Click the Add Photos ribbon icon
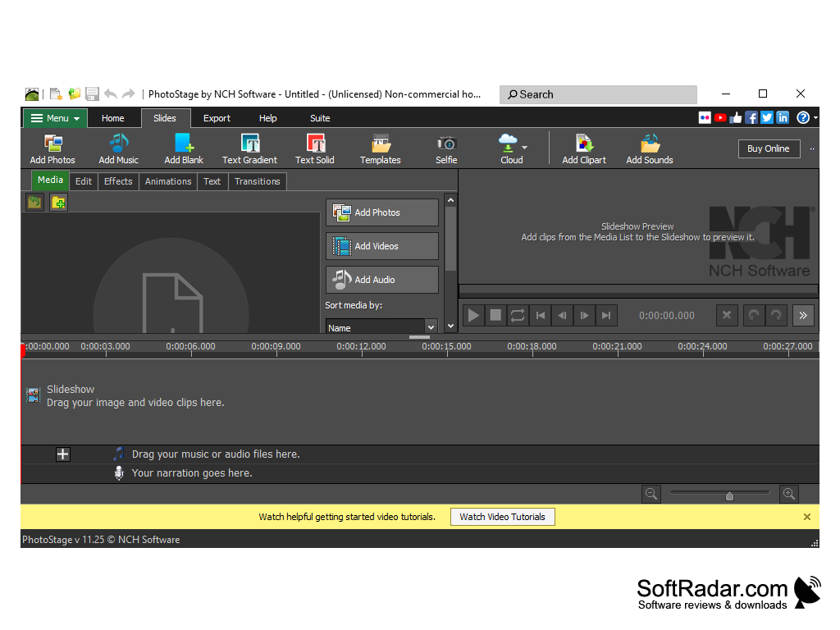 tap(52, 149)
